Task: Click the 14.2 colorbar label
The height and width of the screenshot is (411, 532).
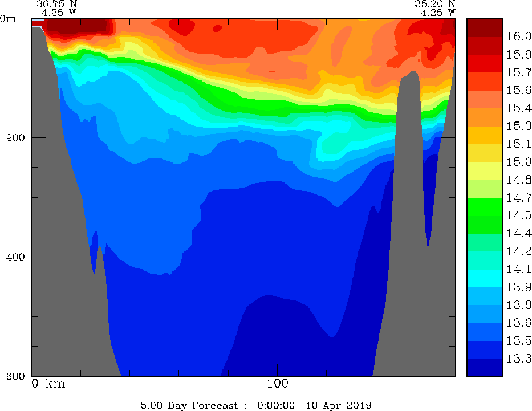Action: tap(519, 251)
